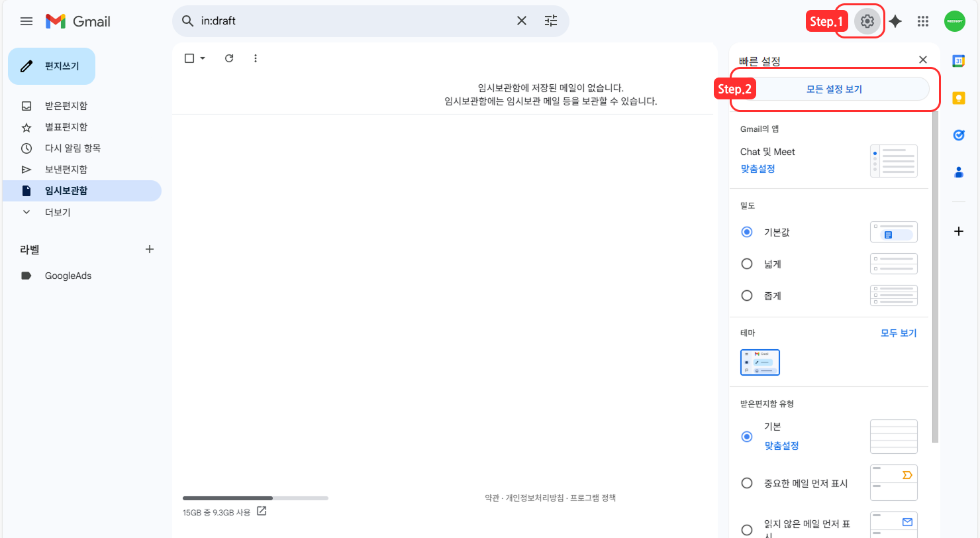
Task: Open the 약관 link
Action: tap(491, 498)
